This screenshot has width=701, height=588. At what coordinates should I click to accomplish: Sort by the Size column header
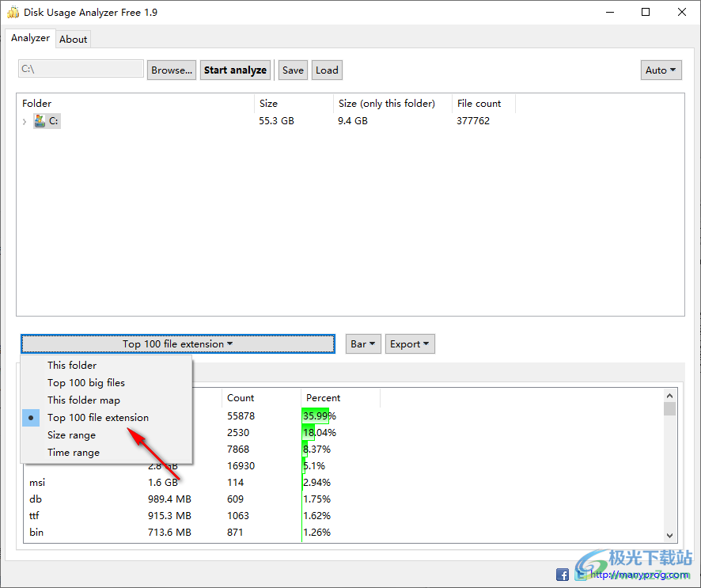coord(294,104)
